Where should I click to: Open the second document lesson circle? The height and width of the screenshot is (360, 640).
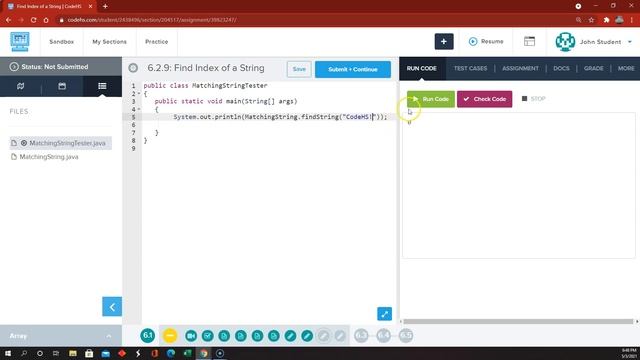[241, 336]
